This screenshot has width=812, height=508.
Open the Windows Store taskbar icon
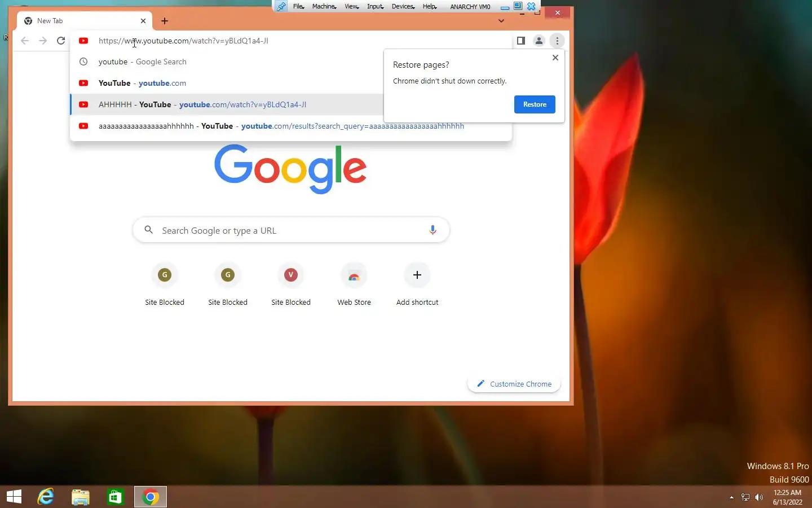pyautogui.click(x=116, y=497)
